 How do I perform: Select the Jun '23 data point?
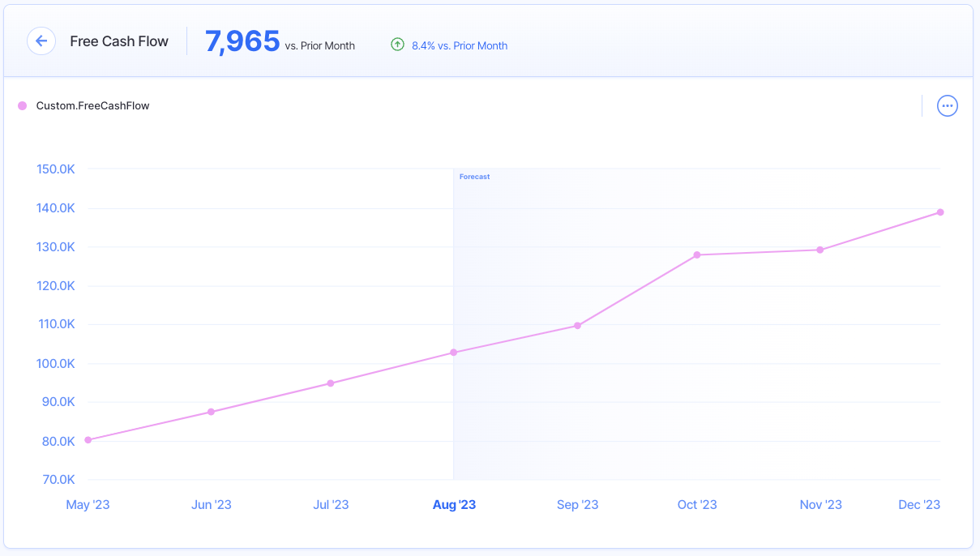click(211, 412)
